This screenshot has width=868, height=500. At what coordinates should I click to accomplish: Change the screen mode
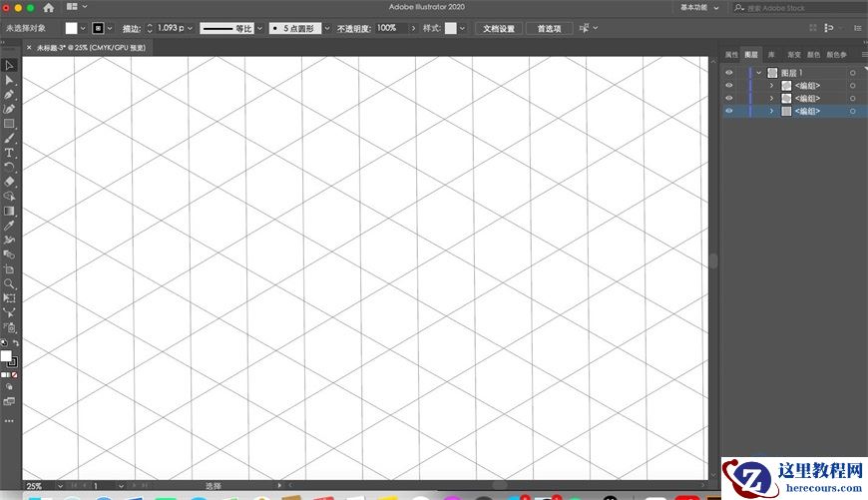coord(9,401)
